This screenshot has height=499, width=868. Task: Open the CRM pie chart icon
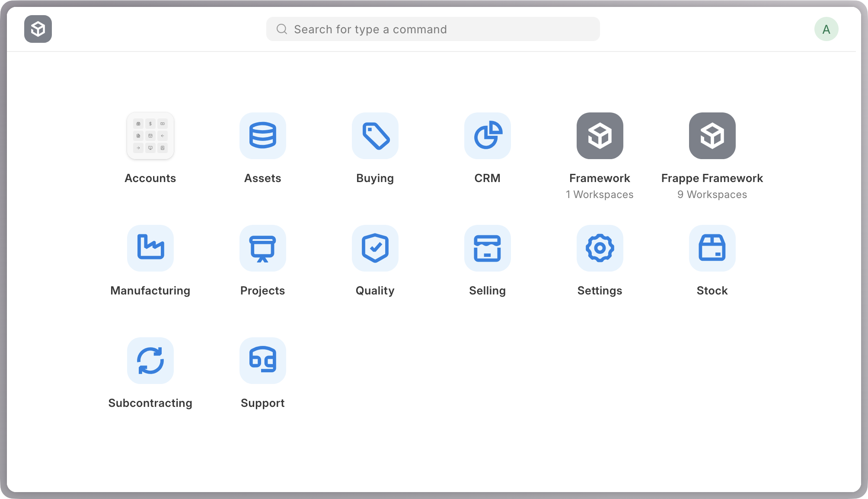click(487, 136)
